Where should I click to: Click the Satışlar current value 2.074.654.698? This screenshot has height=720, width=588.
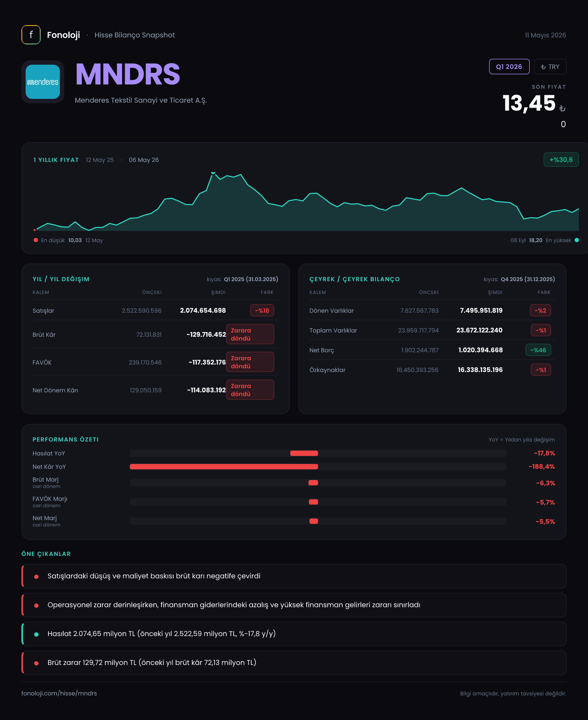pos(203,311)
